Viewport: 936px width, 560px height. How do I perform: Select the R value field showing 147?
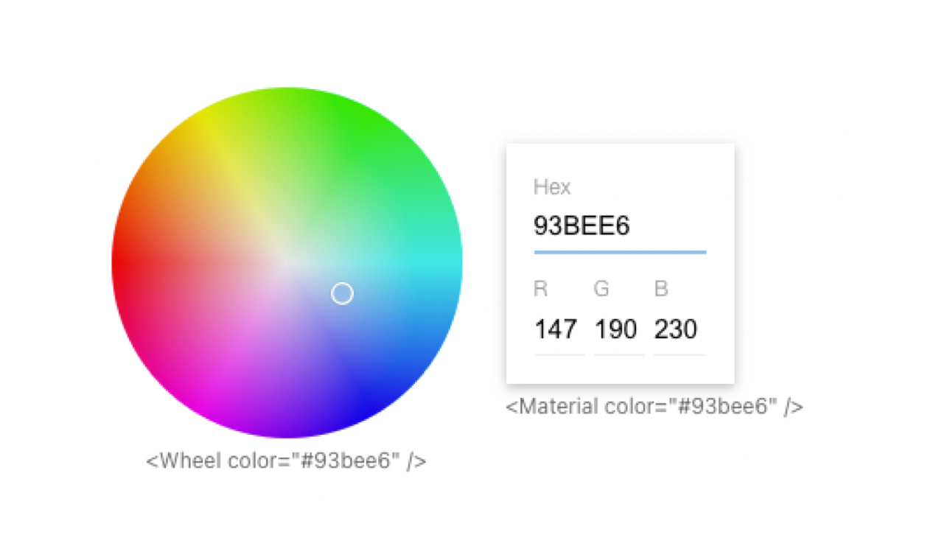pos(556,329)
